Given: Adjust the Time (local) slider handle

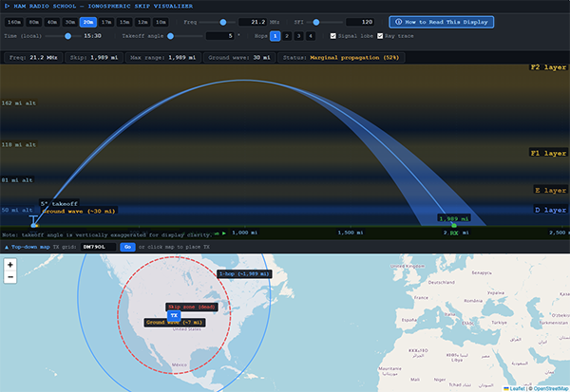Looking at the screenshot, I should tap(67, 36).
